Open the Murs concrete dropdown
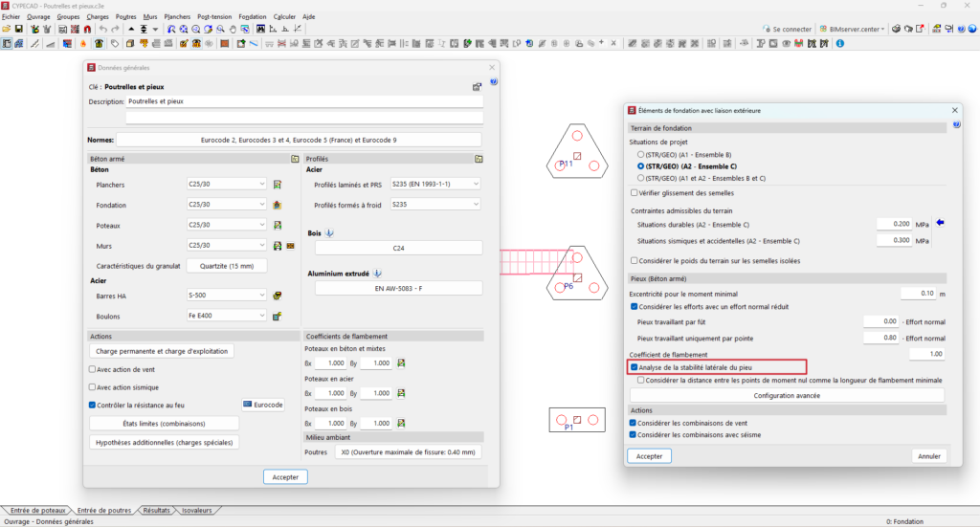 (227, 246)
